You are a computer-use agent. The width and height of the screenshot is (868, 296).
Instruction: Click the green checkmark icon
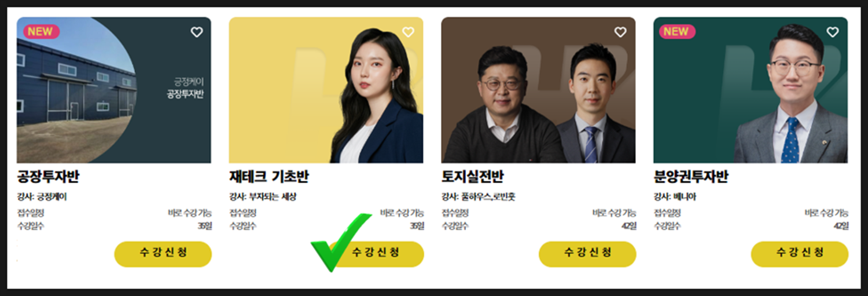[341, 243]
